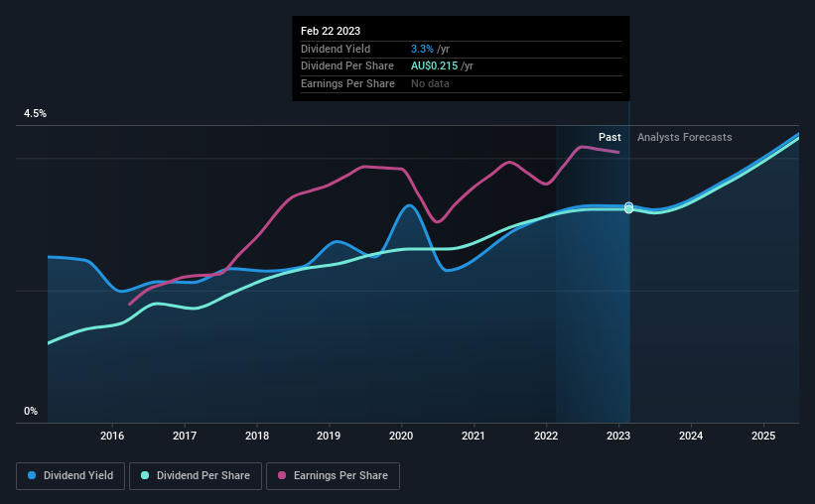
Task: Click the 0% y-axis label
Action: coord(31,412)
